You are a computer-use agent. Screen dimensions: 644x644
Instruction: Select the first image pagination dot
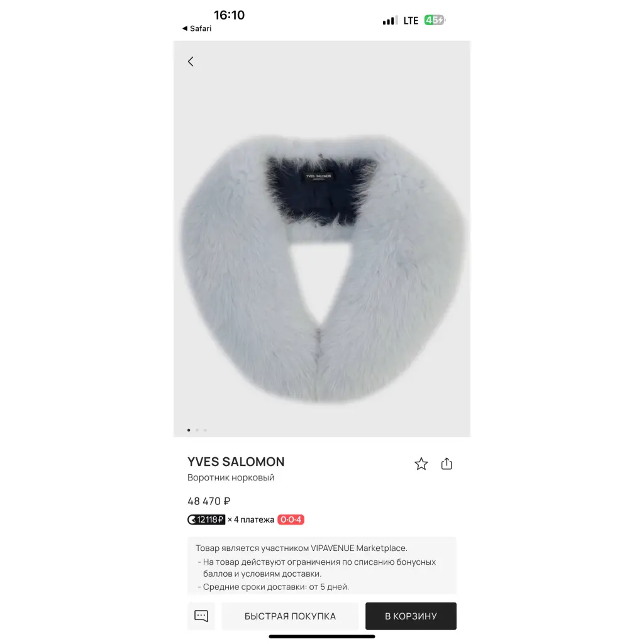[189, 430]
